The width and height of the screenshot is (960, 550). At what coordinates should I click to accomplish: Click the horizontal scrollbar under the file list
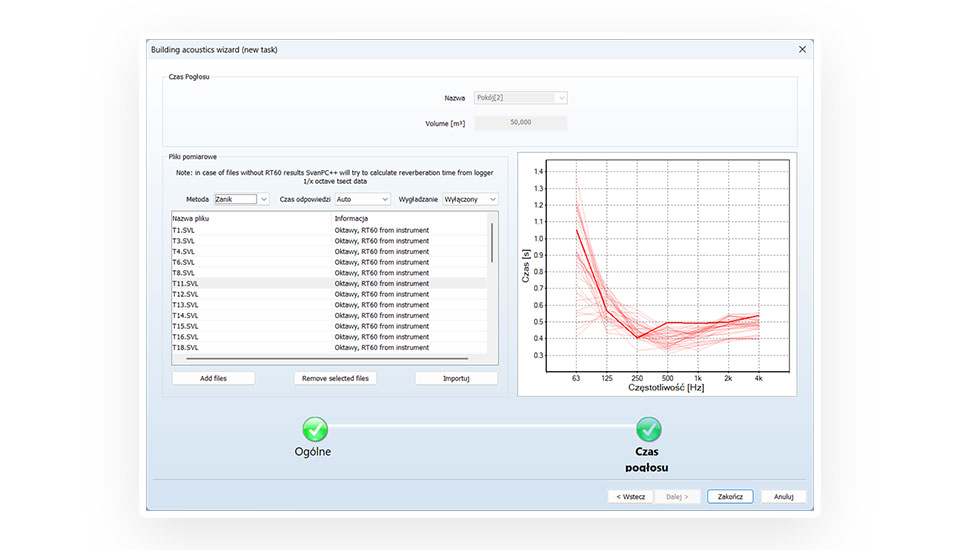coord(328,358)
